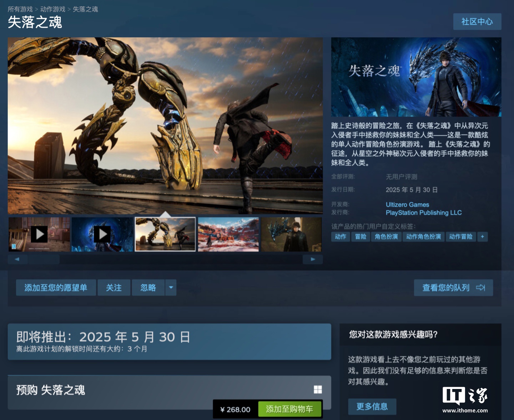Screen dimensions: 514x420
Task: Play the second trailer with blue portal
Action: point(102,235)
